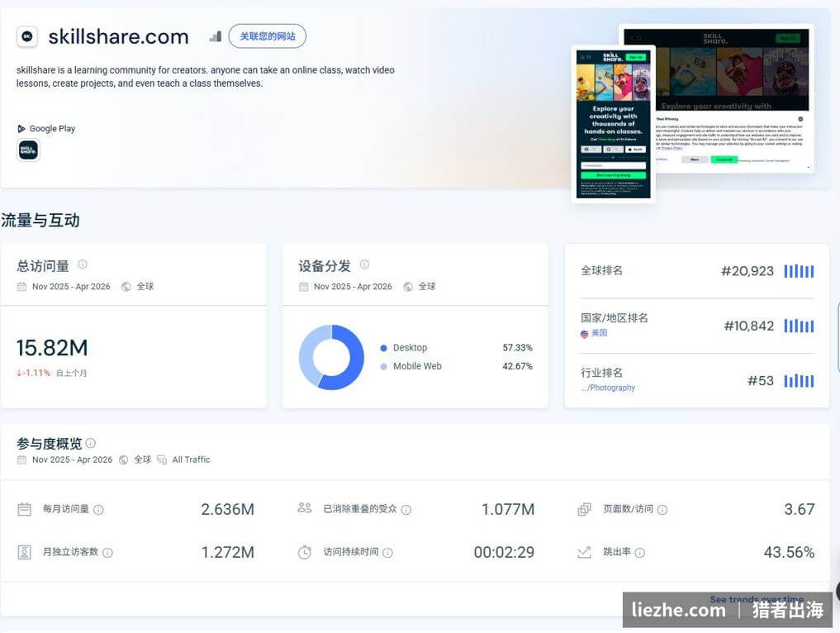Click the 3.67 pages per visit value
The image size is (840, 633).
[800, 509]
